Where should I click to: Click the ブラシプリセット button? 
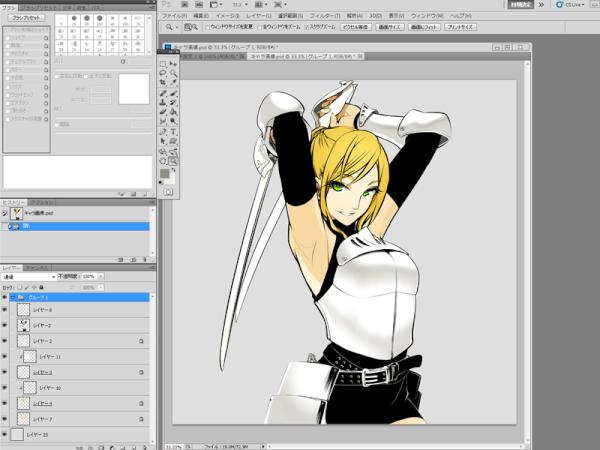pos(26,18)
